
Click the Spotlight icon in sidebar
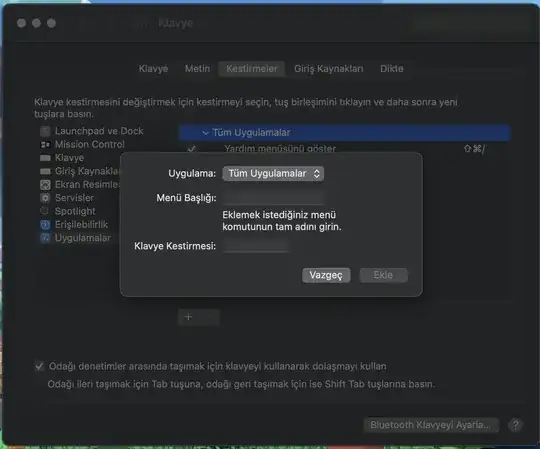tap(44, 211)
